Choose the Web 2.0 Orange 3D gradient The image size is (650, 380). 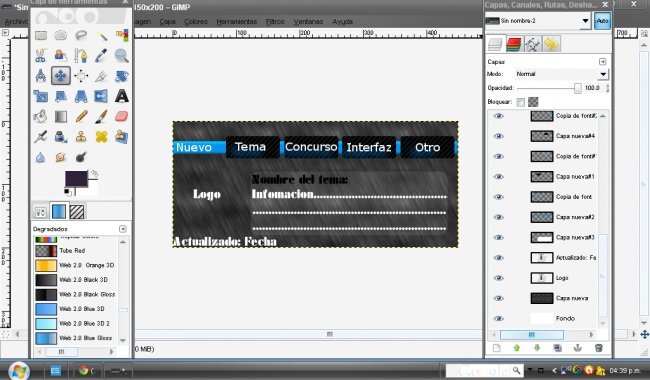(75, 265)
